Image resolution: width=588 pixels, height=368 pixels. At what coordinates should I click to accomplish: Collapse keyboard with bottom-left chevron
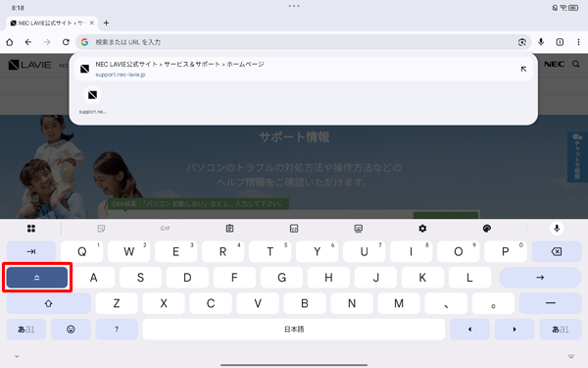point(17,356)
